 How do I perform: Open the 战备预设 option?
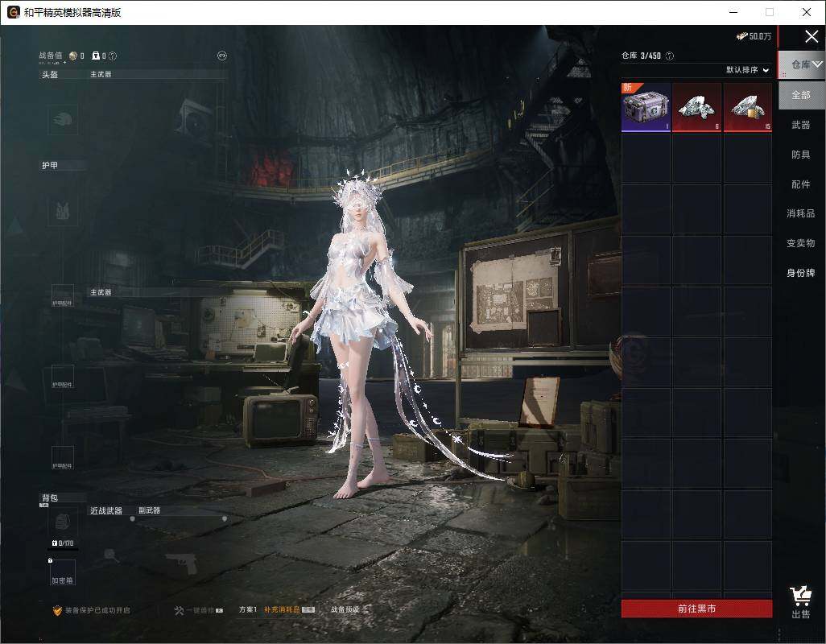pyautogui.click(x=345, y=609)
